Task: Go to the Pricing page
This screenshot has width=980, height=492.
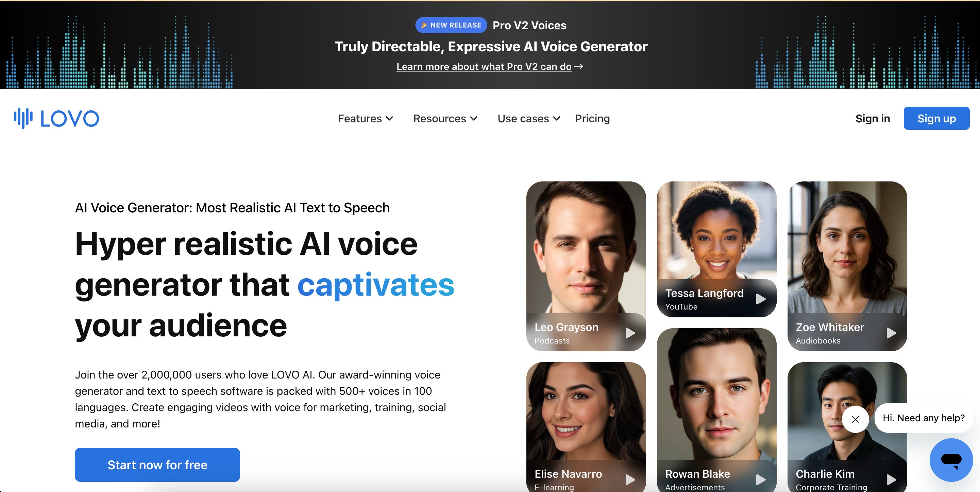Action: (x=592, y=119)
